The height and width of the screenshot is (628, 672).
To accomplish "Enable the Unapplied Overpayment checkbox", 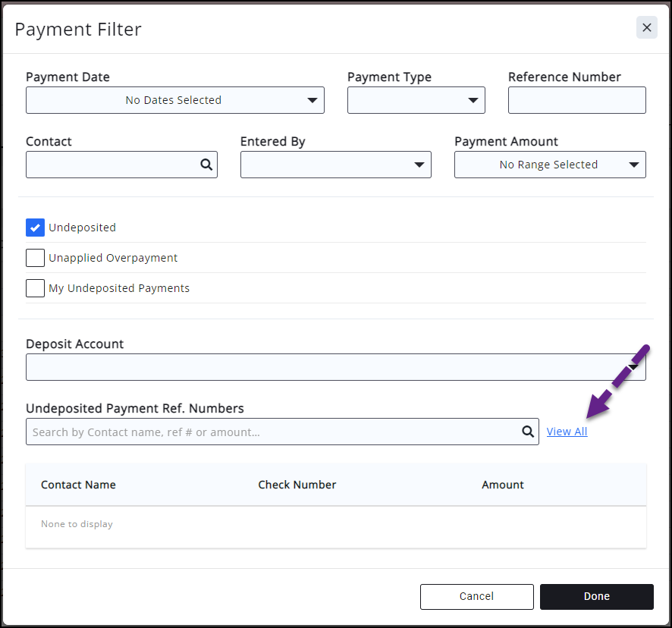I will [x=35, y=258].
